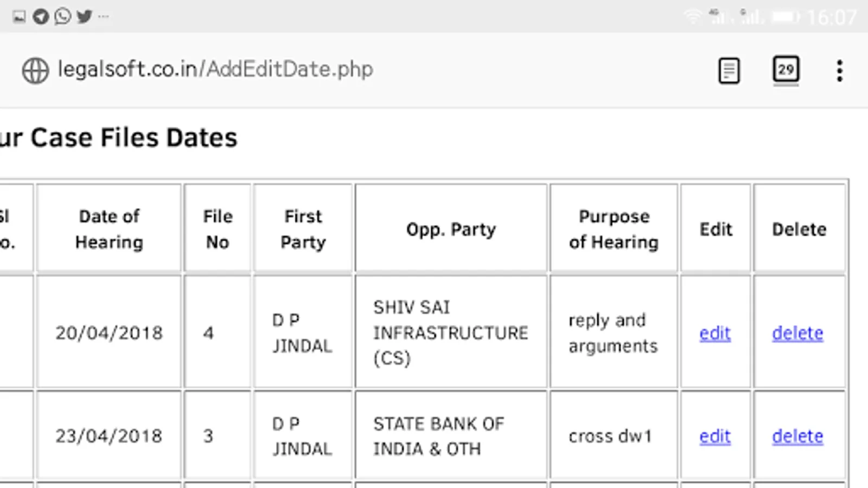Screen dimensions: 868x488
Task: Tap the battery icon in status bar
Action: [x=785, y=17]
